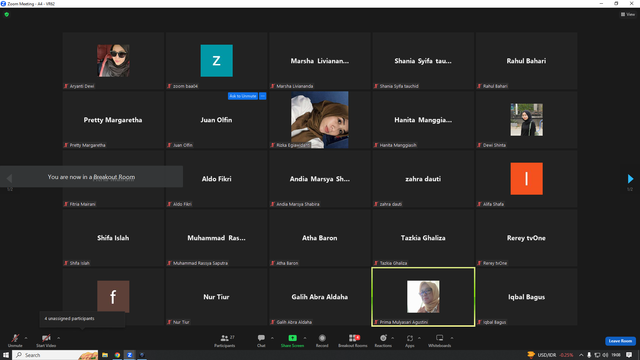Open the Chat panel
Viewport: 640px width, 360px height.
(261, 340)
